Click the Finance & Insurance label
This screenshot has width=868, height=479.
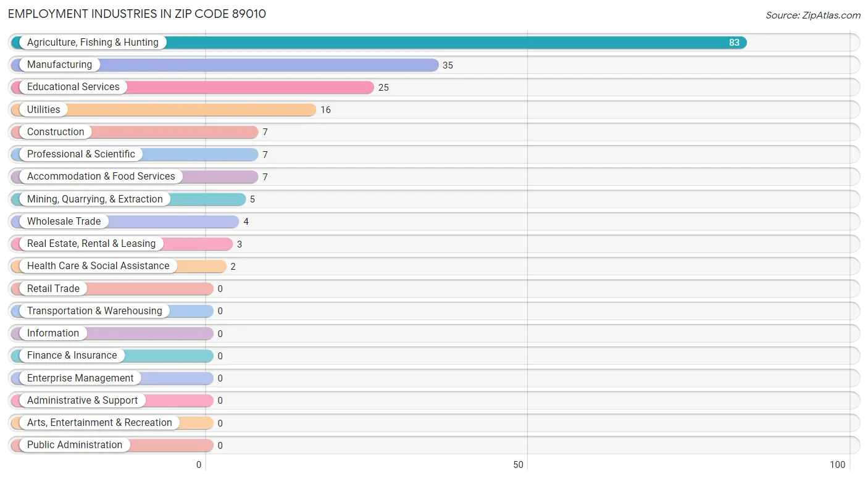pyautogui.click(x=72, y=356)
